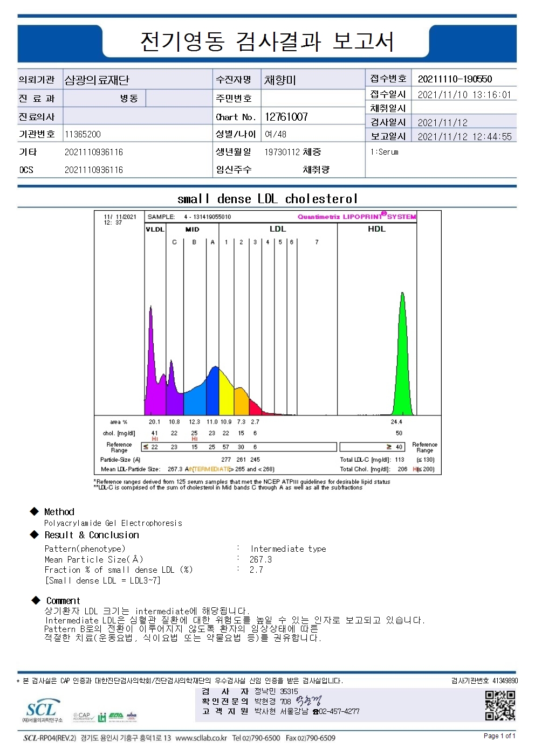535x756 pixels.
Task: Click the 채취량 label
Action: [x=316, y=170]
